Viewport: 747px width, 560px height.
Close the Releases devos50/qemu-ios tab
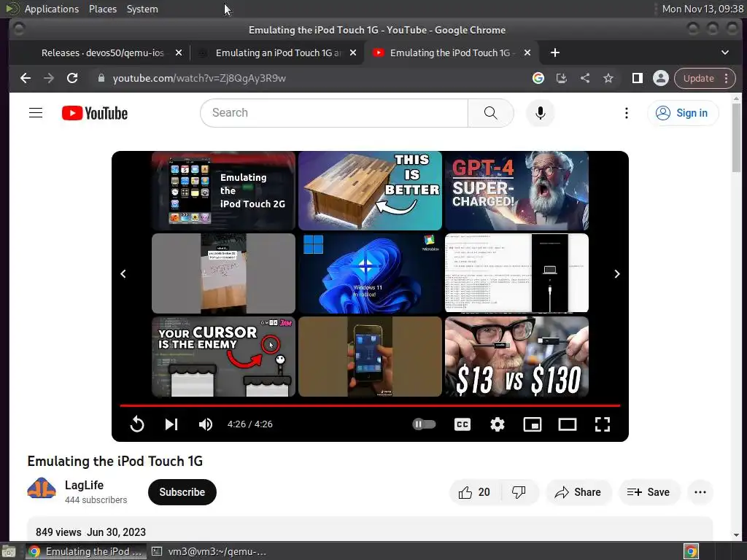click(x=179, y=52)
